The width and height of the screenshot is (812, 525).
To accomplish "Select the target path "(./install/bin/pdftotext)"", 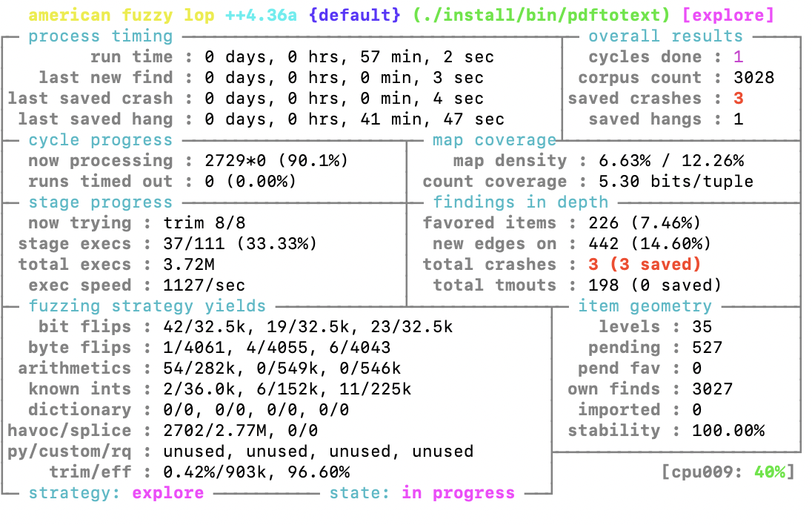I will (x=541, y=15).
